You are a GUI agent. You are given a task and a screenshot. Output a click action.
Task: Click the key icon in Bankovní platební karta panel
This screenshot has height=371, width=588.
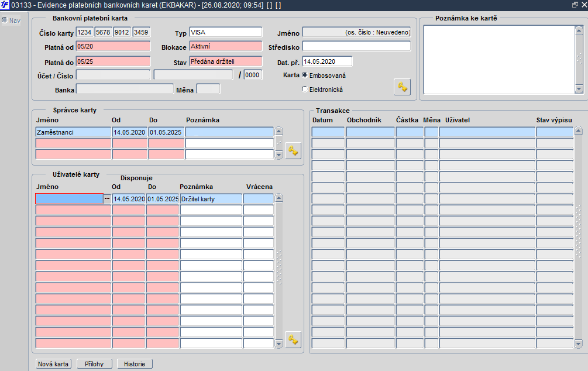403,87
